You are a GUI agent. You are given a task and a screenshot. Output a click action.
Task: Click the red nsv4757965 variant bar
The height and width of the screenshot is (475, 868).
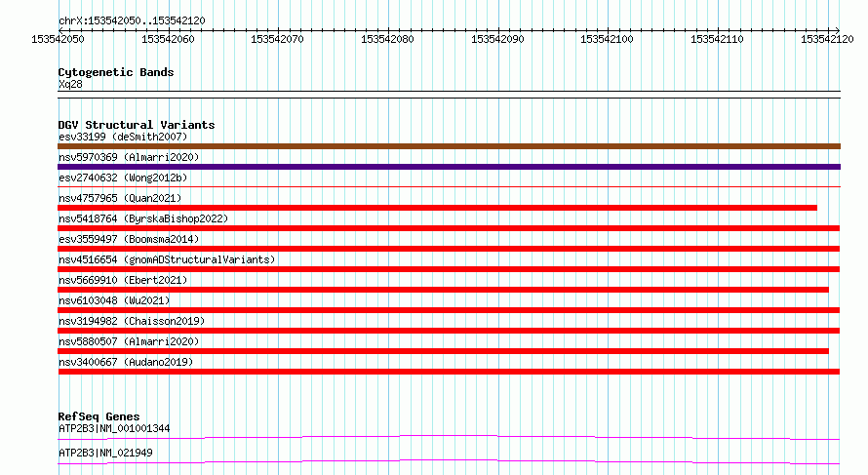pyautogui.click(x=437, y=208)
